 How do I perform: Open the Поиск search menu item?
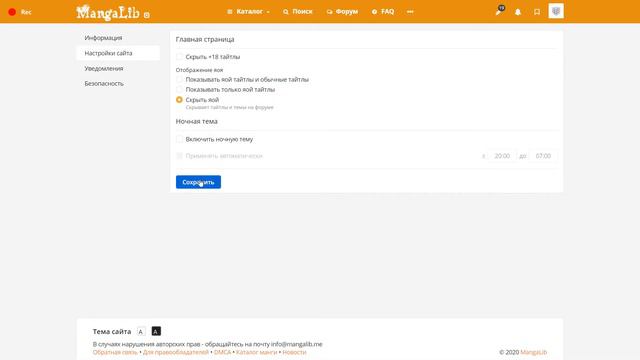[298, 12]
